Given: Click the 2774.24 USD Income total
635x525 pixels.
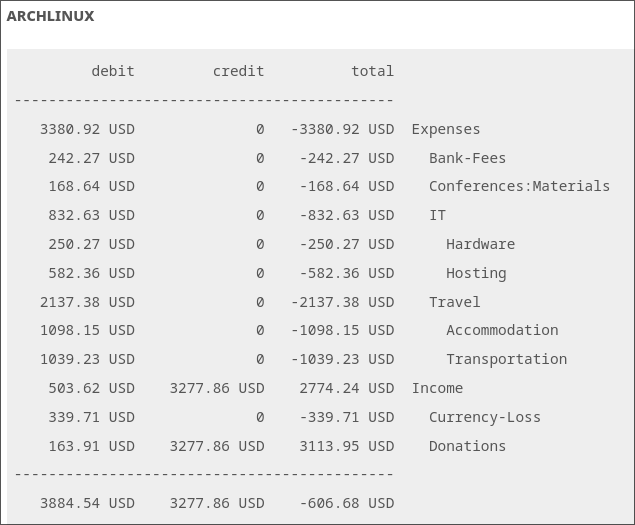Looking at the screenshot, I should point(347,388).
